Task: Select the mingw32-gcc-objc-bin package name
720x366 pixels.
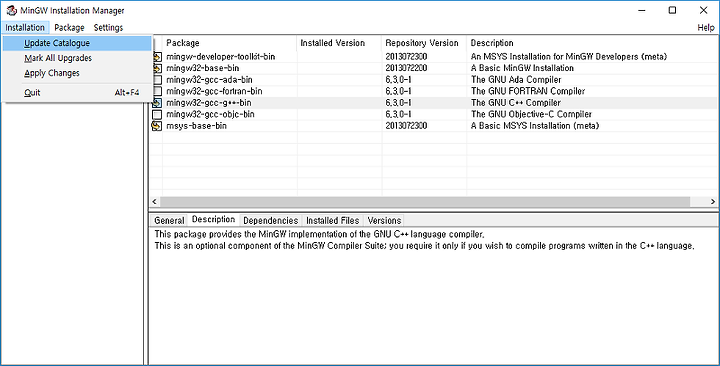Action: pyautogui.click(x=210, y=114)
